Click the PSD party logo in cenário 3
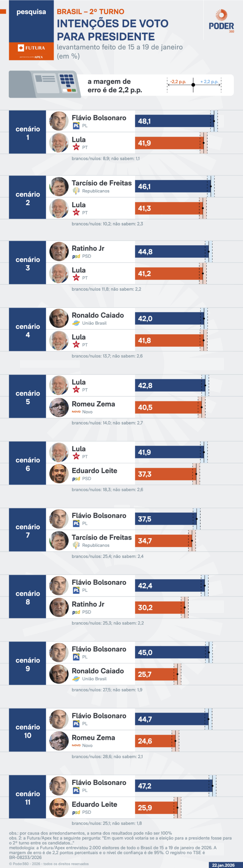Viewport: 243px width, 868px height. click(76, 256)
